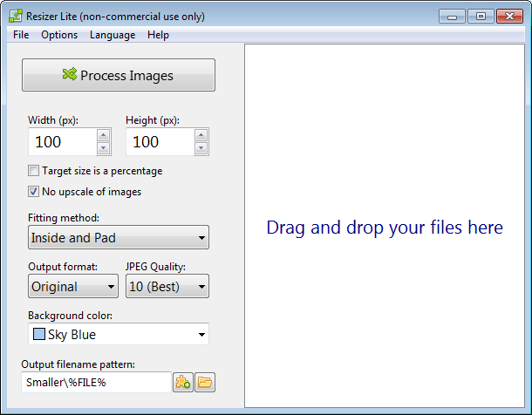Increase height with the up arrow
This screenshot has width=532, height=415.
[x=201, y=135]
